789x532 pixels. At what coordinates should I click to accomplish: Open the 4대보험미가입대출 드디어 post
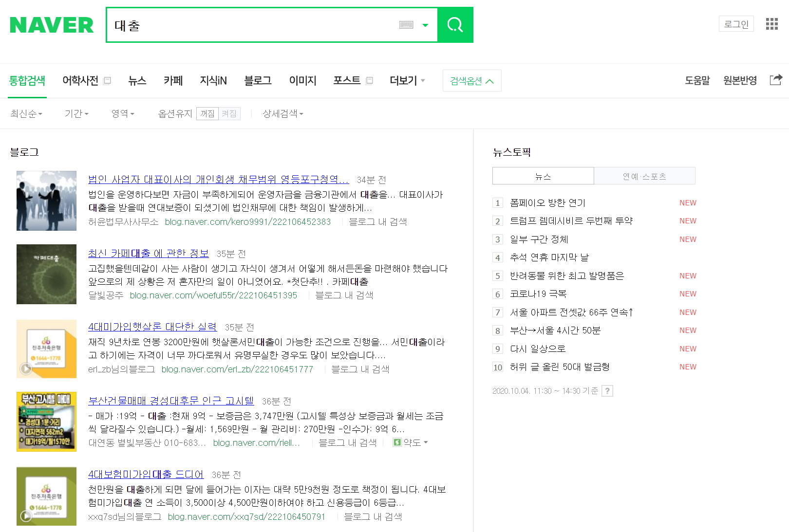click(146, 475)
